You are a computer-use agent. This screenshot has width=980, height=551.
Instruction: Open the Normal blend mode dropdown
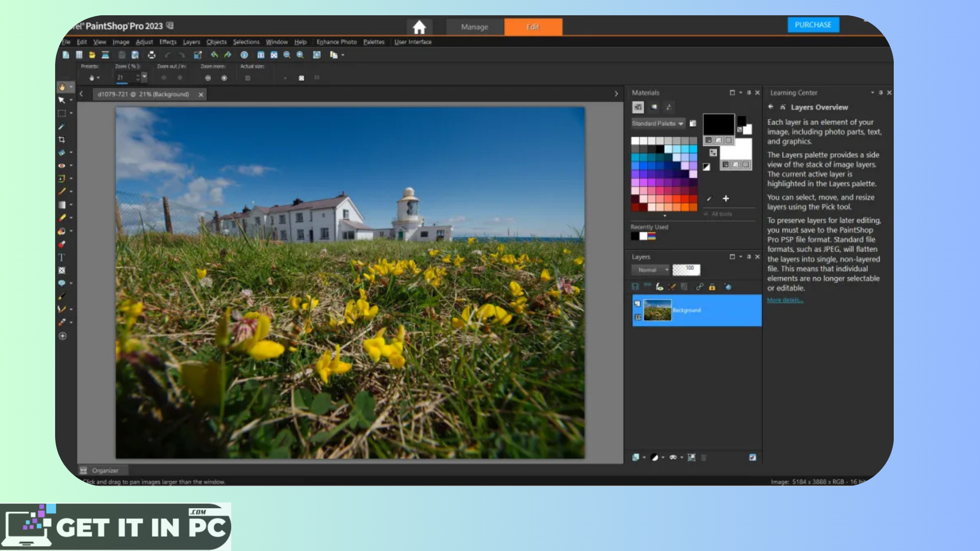650,270
